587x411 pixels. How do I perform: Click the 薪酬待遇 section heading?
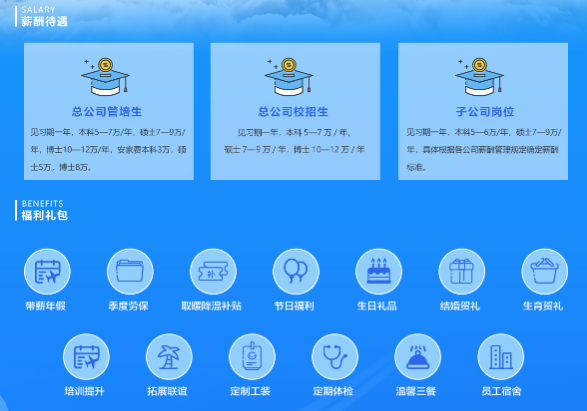(x=45, y=21)
